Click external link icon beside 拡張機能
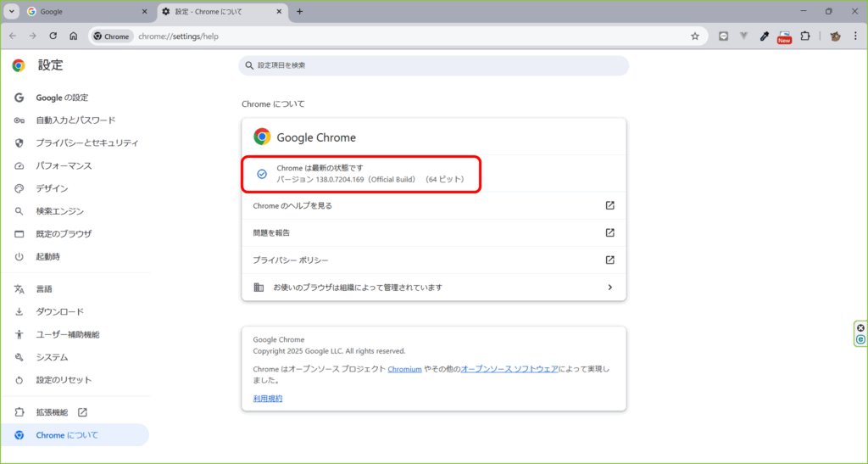Screen dimensions: 868x464 pyautogui.click(x=82, y=412)
